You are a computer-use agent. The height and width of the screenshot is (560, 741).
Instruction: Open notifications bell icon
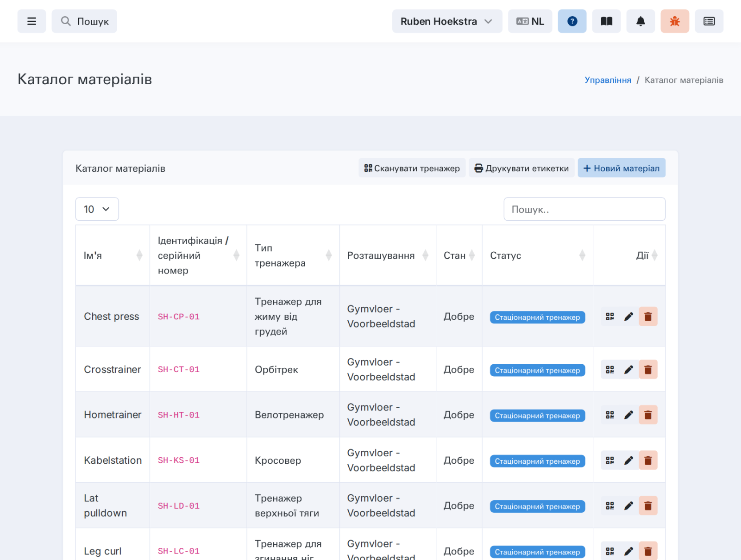(641, 21)
